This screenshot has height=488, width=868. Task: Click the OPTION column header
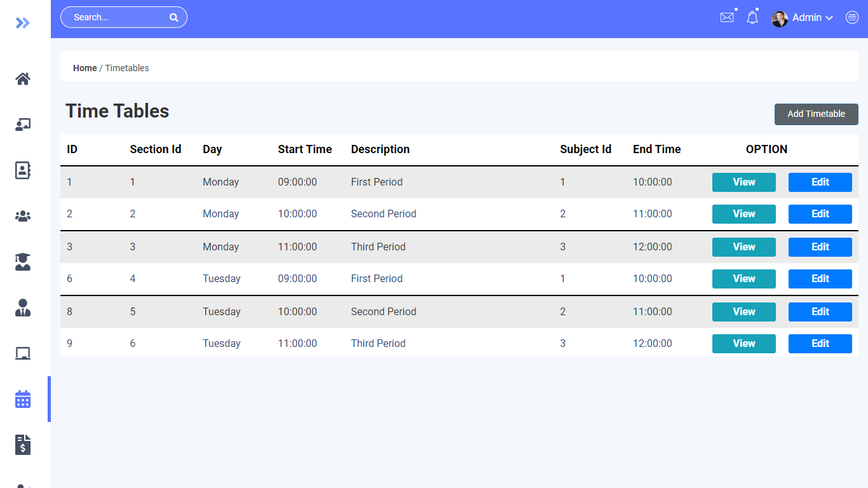click(x=766, y=149)
